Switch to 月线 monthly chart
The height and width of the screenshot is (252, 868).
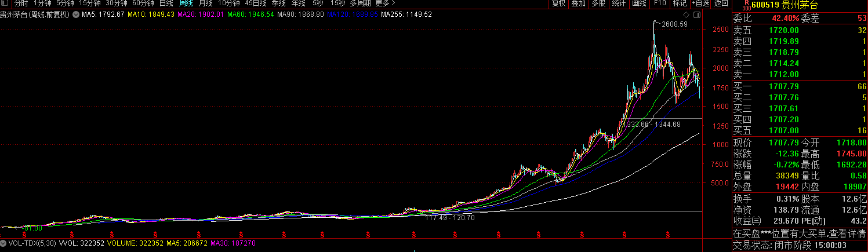(205, 3)
